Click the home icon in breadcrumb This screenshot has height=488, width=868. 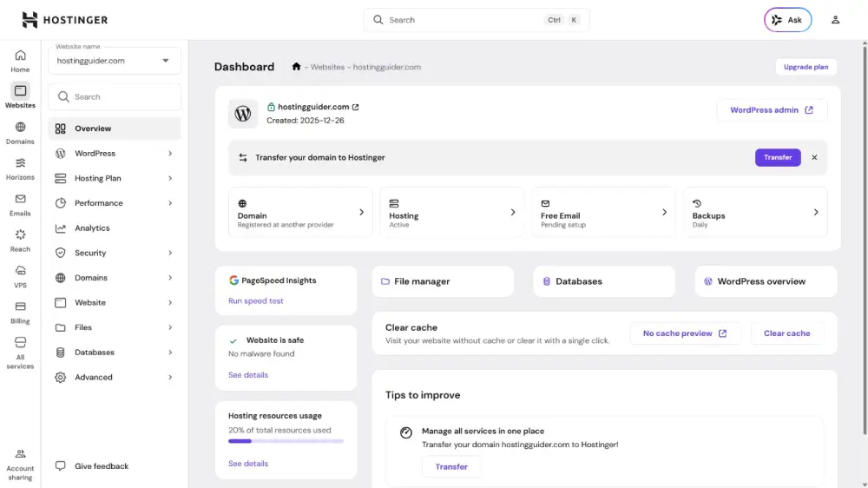coord(296,67)
